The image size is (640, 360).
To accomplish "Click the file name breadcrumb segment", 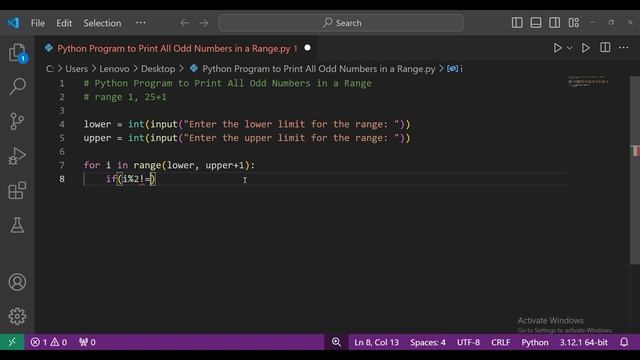I will coord(319,69).
